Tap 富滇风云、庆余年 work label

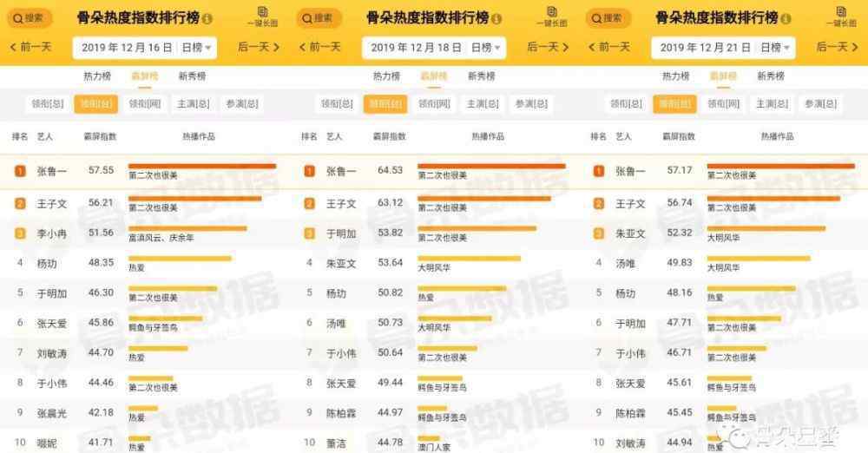[161, 238]
